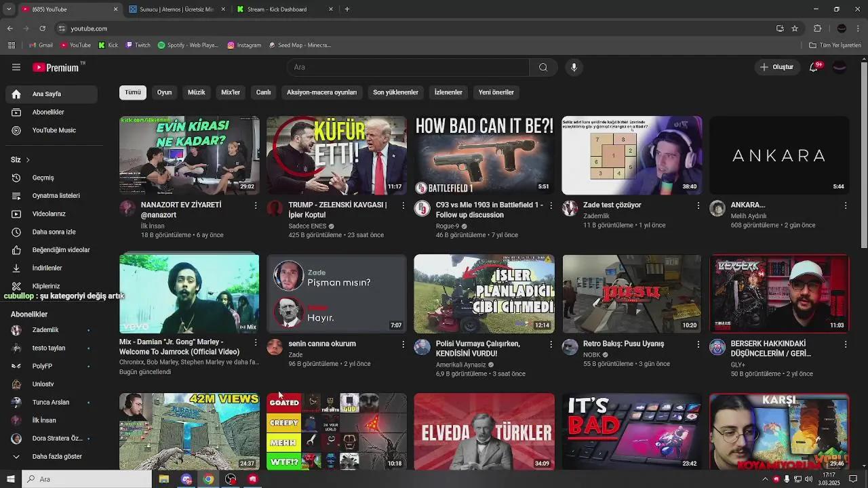Open the guide hamburger menu

[16, 67]
